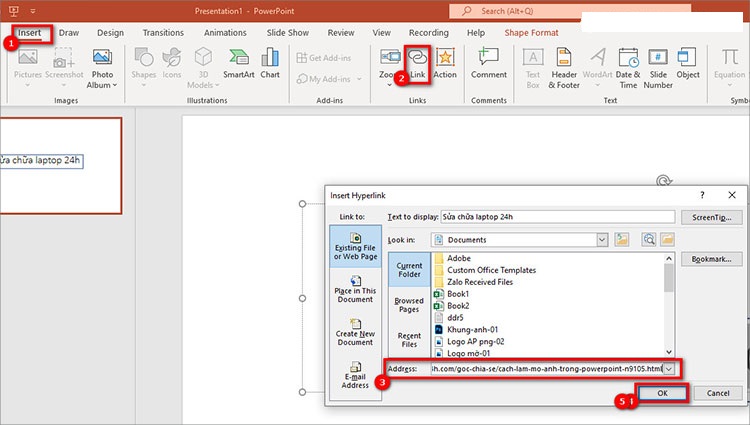Go up one folder icon
Image resolution: width=750 pixels, height=425 pixels.
pyautogui.click(x=622, y=240)
